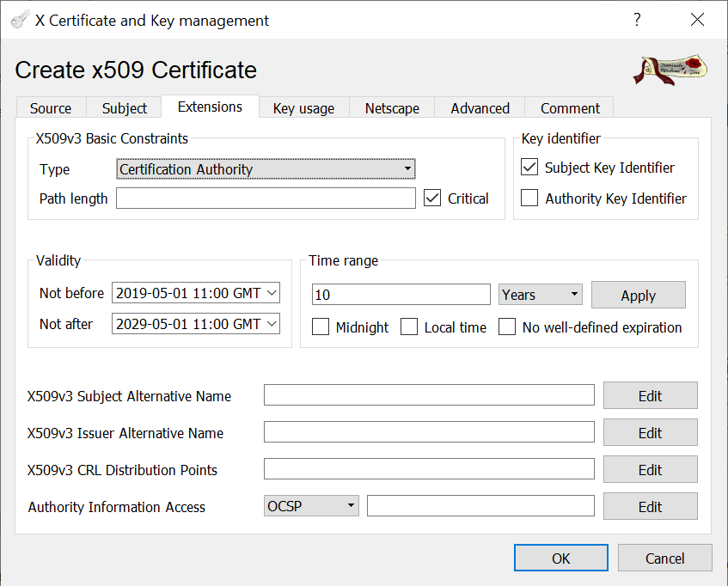
Task: Check the Midnight option
Action: [x=321, y=327]
